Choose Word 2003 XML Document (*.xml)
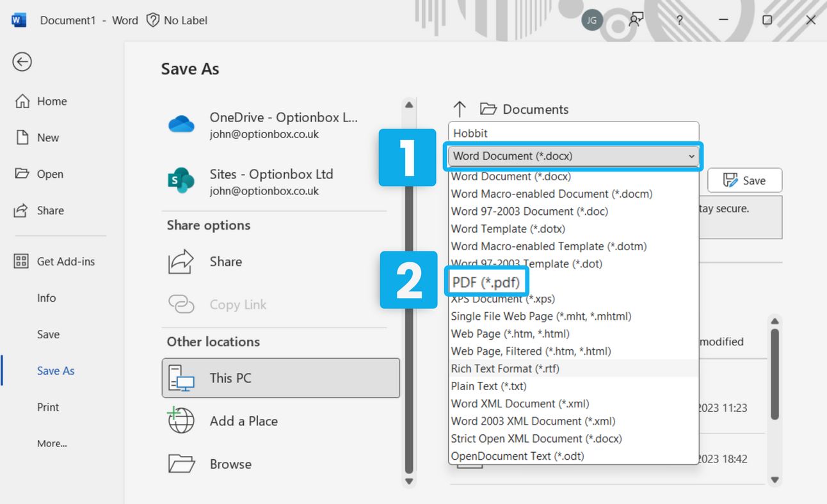The image size is (827, 504). pos(574,421)
